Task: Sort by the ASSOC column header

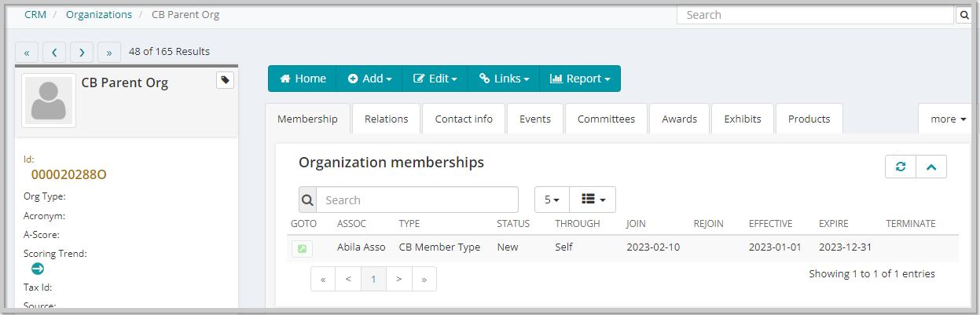Action: (351, 224)
